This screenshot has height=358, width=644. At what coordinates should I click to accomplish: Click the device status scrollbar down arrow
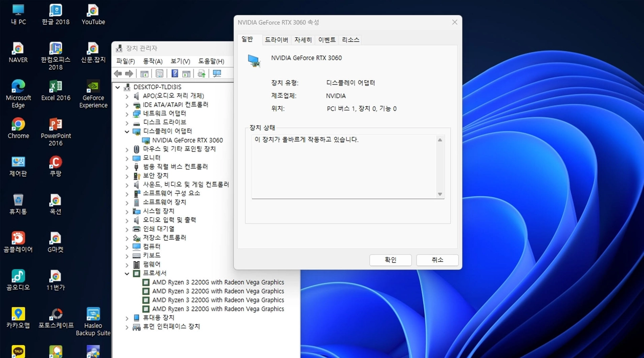pyautogui.click(x=440, y=194)
